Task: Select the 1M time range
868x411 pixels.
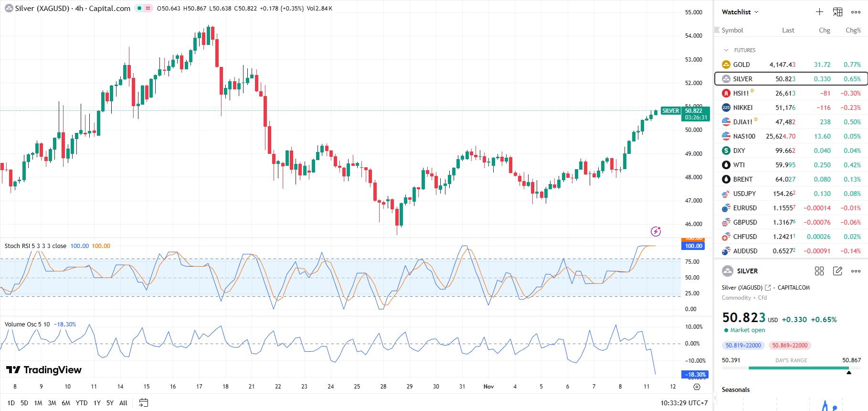Action: click(38, 403)
